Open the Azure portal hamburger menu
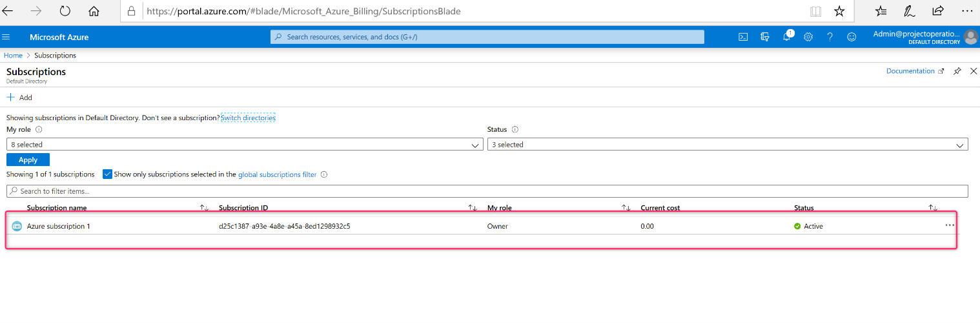The image size is (980, 323). [x=6, y=37]
